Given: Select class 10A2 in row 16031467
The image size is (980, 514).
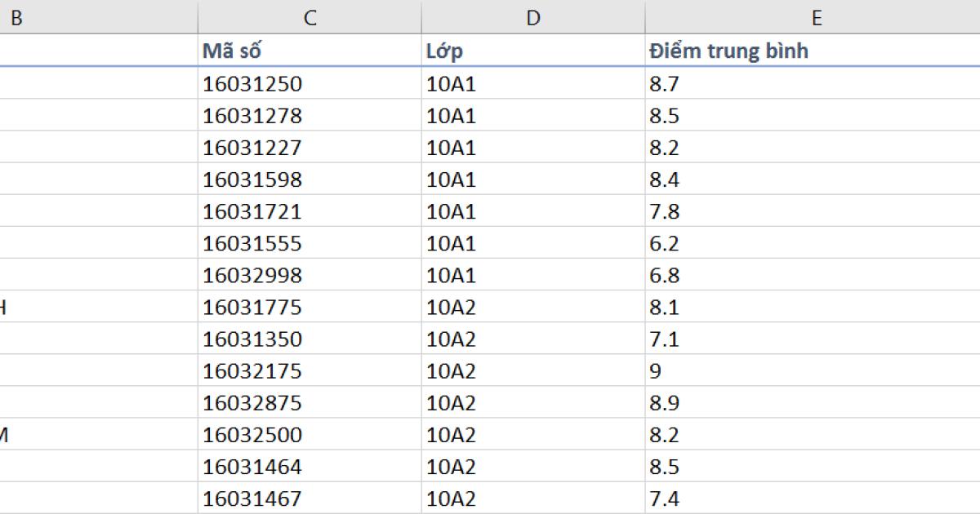Looking at the screenshot, I should click(x=533, y=497).
